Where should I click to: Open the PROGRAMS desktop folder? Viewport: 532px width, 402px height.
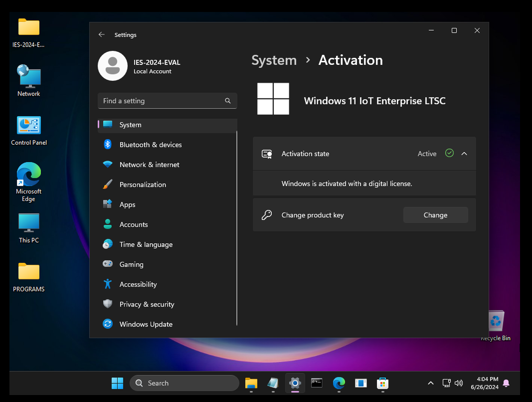[29, 277]
